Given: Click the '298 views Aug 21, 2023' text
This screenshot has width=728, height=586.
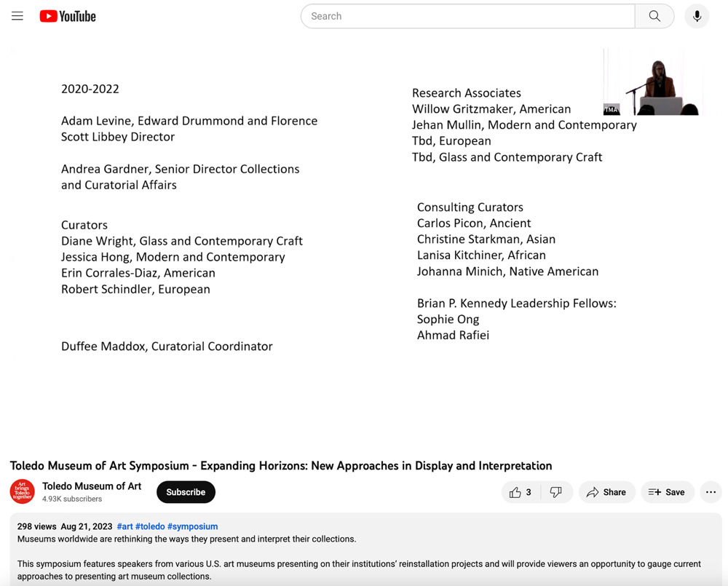Looking at the screenshot, I should (65, 526).
